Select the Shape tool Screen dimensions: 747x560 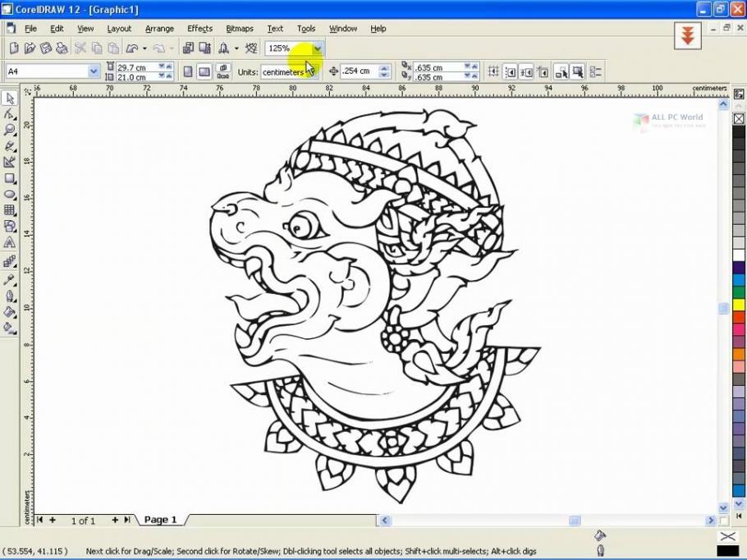tap(10, 114)
